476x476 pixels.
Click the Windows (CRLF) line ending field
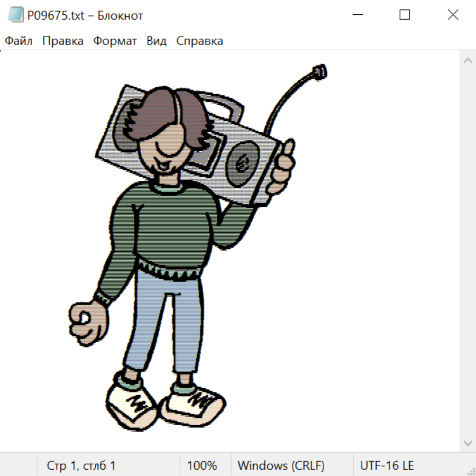point(281,465)
